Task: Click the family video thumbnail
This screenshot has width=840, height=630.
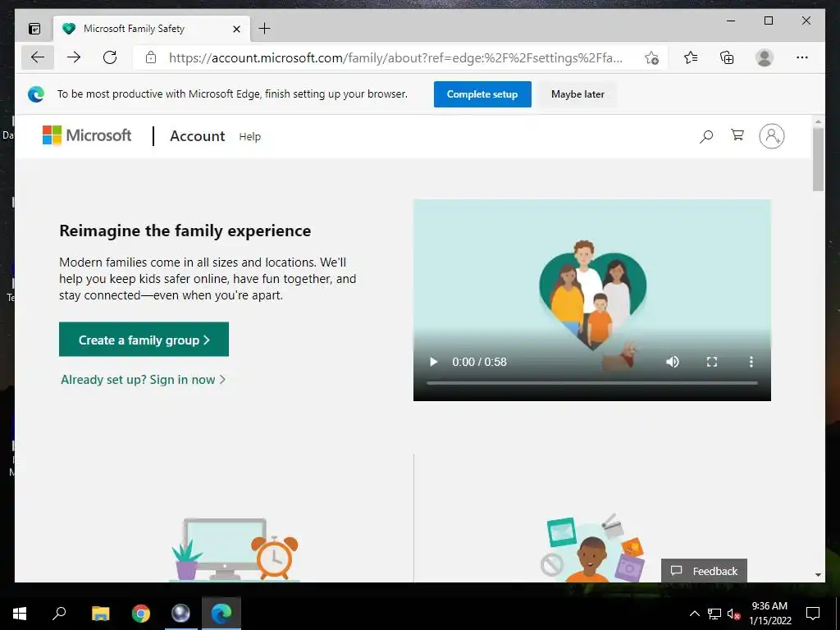Action: click(592, 300)
